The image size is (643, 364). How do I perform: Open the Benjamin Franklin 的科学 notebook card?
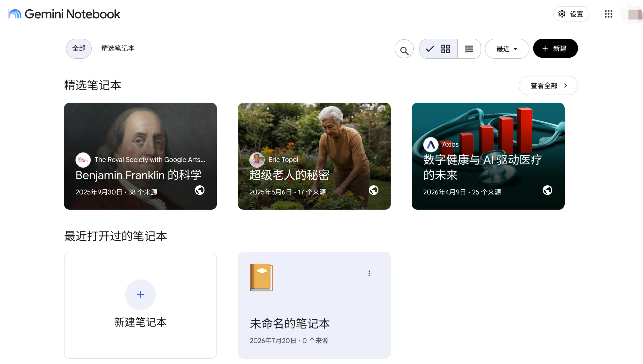140,156
